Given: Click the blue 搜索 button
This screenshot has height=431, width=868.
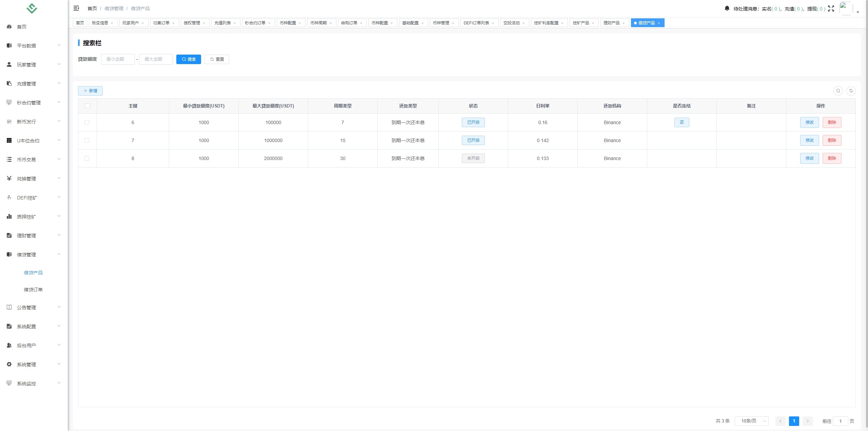Looking at the screenshot, I should coord(189,59).
